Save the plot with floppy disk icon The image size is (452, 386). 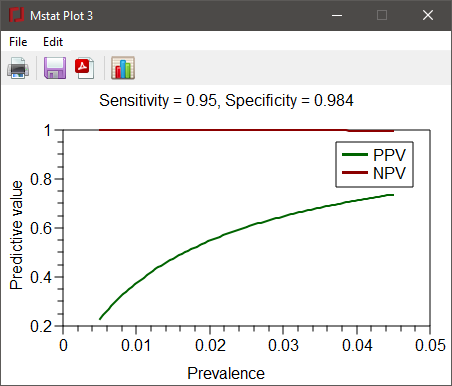pyautogui.click(x=55, y=68)
